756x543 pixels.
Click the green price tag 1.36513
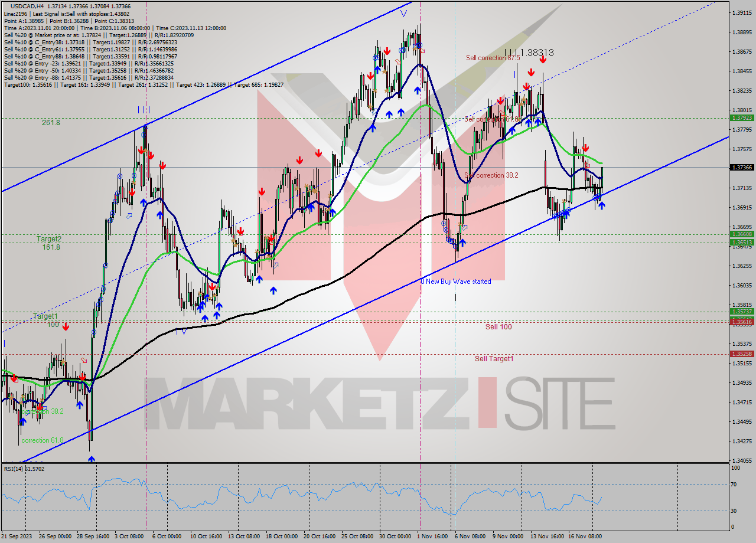(x=741, y=242)
